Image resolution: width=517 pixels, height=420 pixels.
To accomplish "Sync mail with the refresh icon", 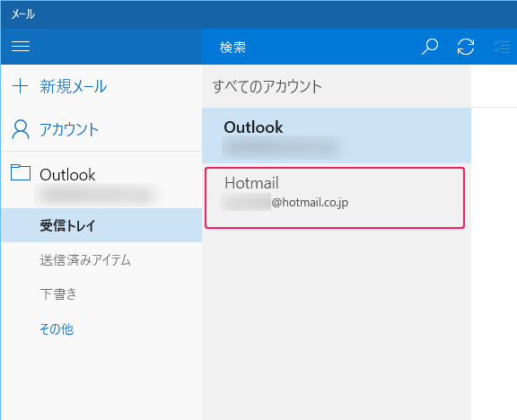I will pyautogui.click(x=466, y=47).
